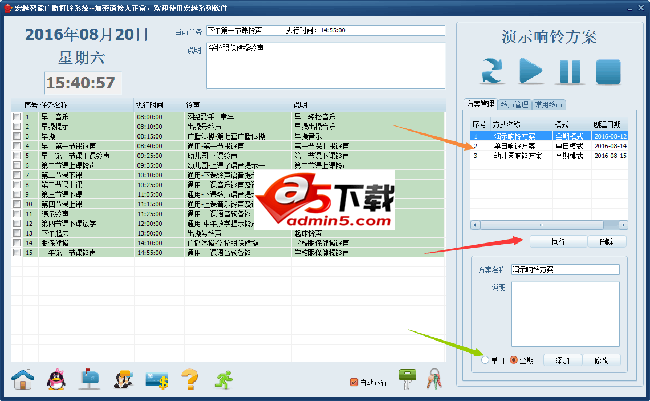Select scheme row 1 dated 2016-08-12
This screenshot has width=650, height=401.
tap(549, 136)
